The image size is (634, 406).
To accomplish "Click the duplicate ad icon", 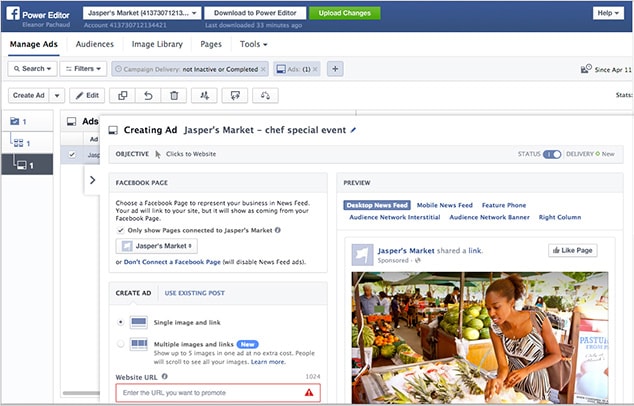I will (123, 95).
